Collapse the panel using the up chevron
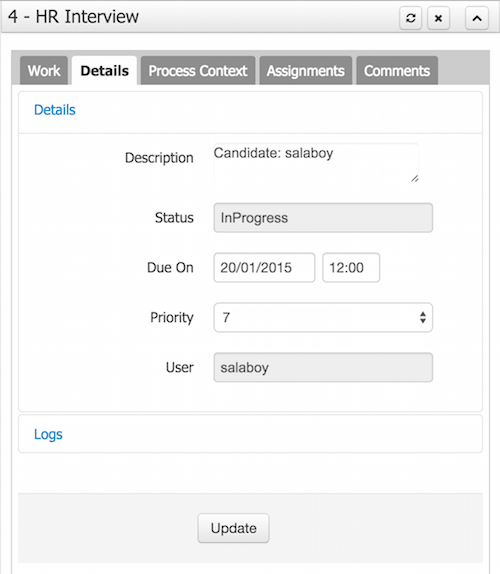Viewport: 500px width, 574px height. (477, 18)
